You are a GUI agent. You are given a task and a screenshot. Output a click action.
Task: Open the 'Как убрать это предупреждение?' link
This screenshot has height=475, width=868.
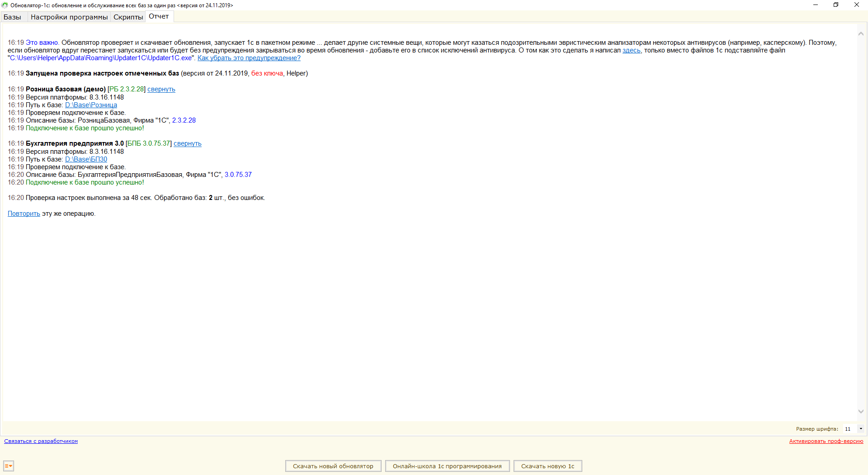pyautogui.click(x=249, y=58)
